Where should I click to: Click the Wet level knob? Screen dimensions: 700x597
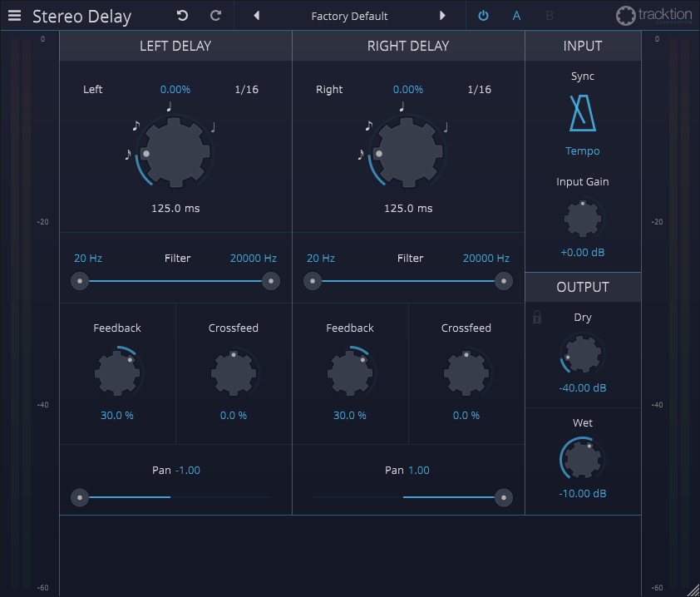click(x=582, y=458)
